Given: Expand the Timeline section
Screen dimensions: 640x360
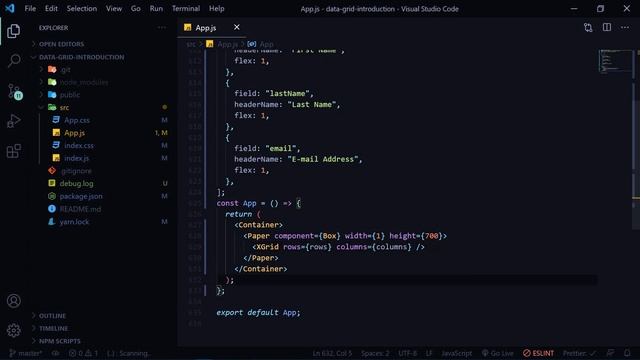Looking at the screenshot, I should 53,329.
